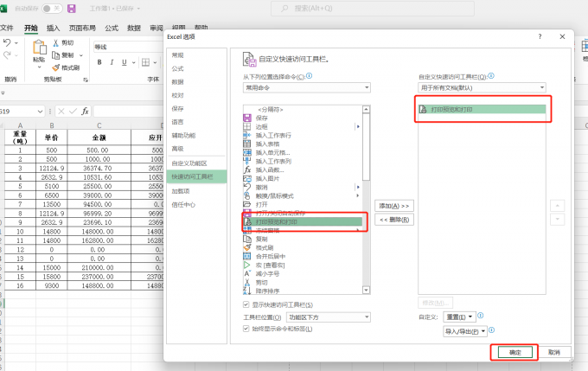Select 打开 command in the commands list
This screenshot has height=371, width=588.
click(x=303, y=204)
